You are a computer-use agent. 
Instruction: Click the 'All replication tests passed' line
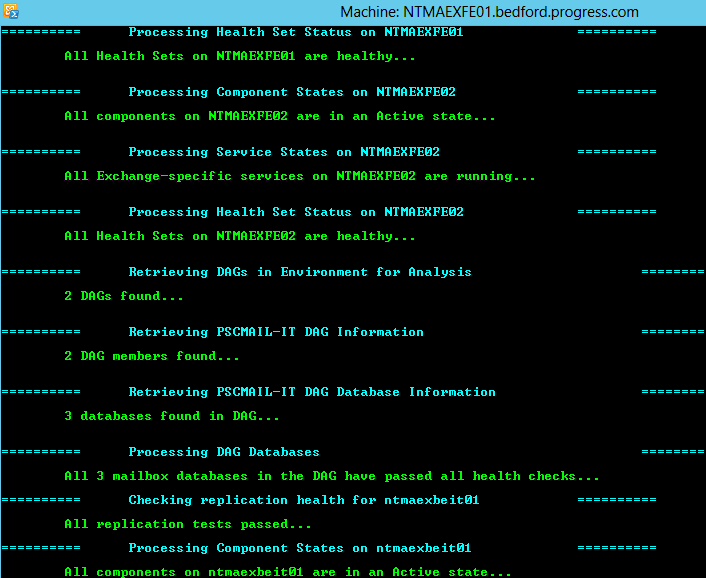click(187, 524)
